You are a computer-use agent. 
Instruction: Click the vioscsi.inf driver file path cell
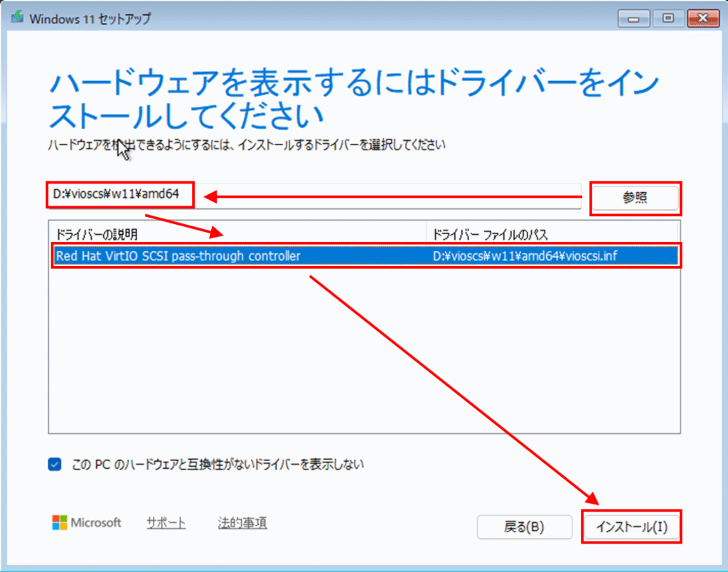pyautogui.click(x=525, y=256)
